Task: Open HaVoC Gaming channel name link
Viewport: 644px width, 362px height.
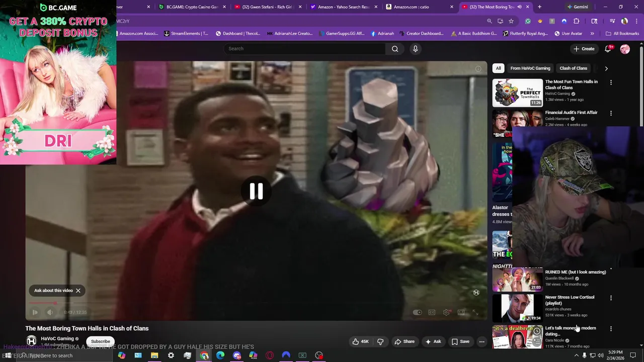Action: point(57,338)
